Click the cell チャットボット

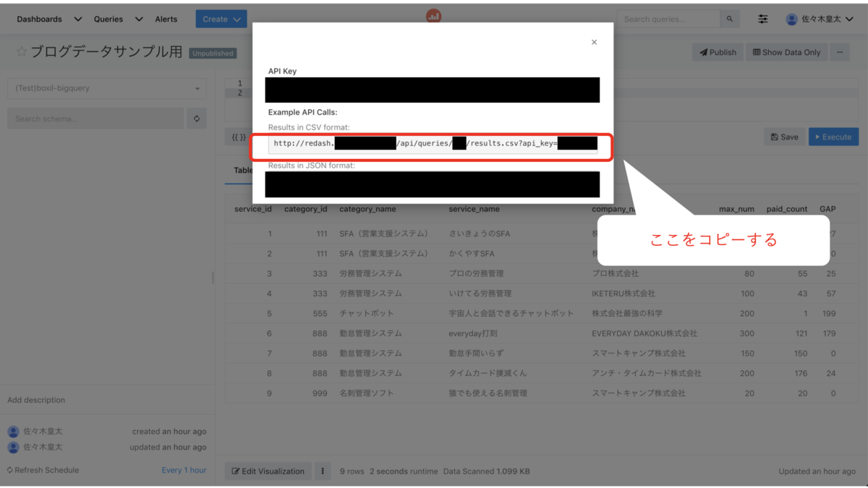click(x=367, y=314)
